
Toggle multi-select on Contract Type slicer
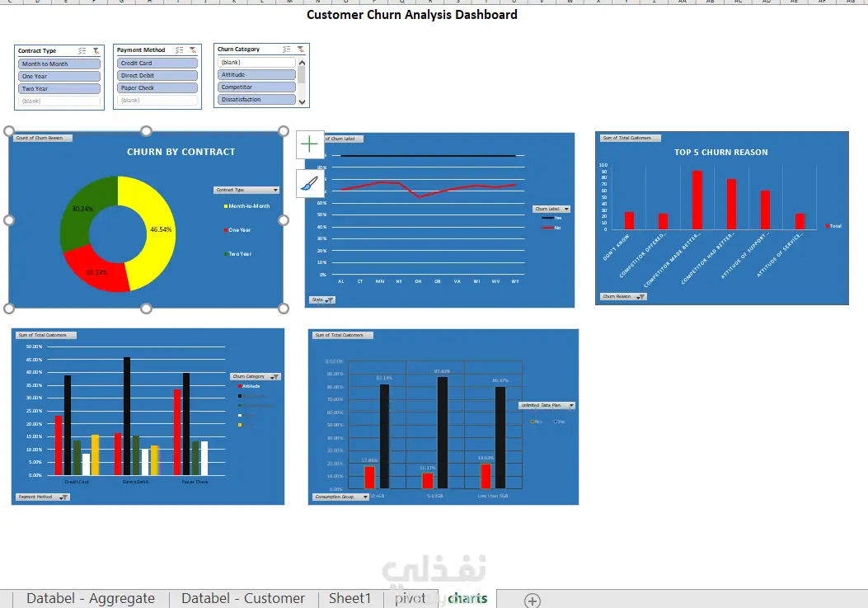pyautogui.click(x=82, y=50)
